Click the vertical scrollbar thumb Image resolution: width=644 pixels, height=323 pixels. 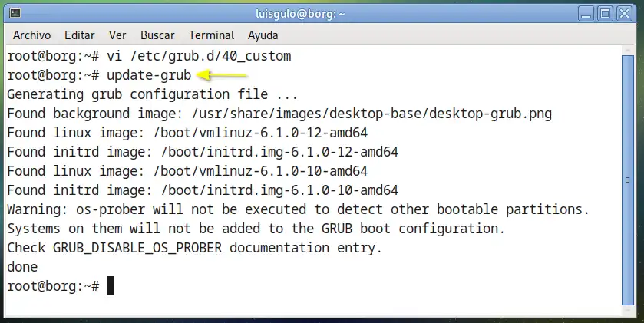628,180
